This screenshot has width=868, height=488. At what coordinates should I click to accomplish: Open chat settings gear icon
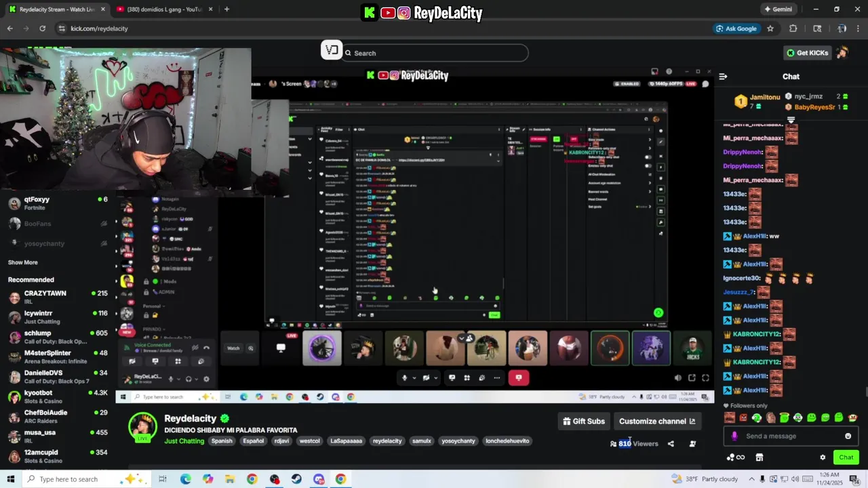pos(823,457)
